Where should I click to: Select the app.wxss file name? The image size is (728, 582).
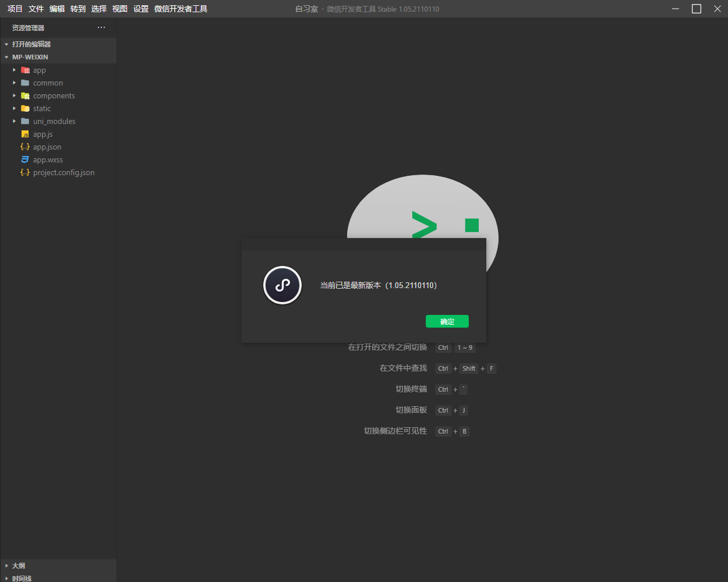click(x=48, y=159)
